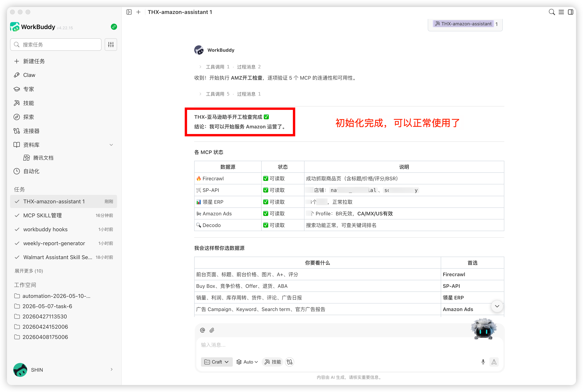Open the Craft mode dropdown
The width and height of the screenshot is (583, 392).
tap(217, 362)
